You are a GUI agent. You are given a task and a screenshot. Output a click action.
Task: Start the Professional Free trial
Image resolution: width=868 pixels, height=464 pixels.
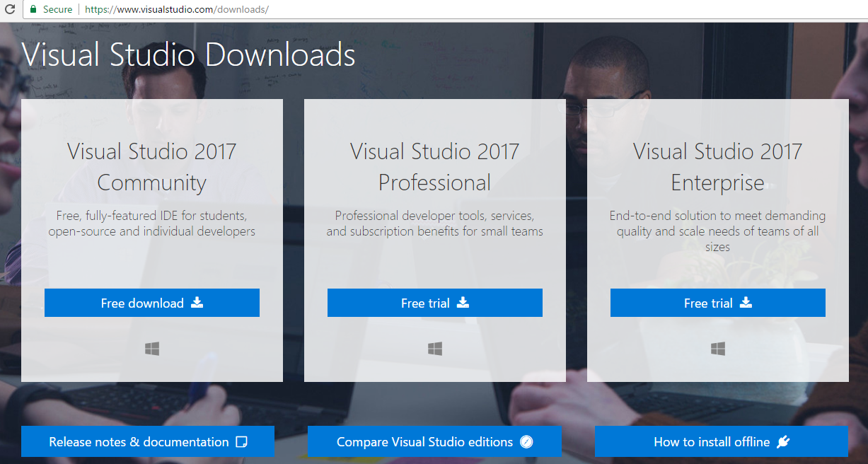pyautogui.click(x=435, y=303)
